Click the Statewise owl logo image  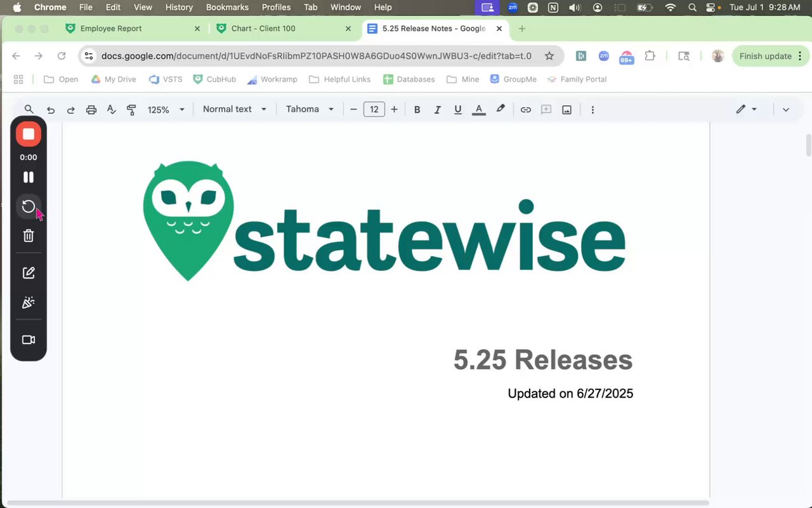tap(384, 221)
